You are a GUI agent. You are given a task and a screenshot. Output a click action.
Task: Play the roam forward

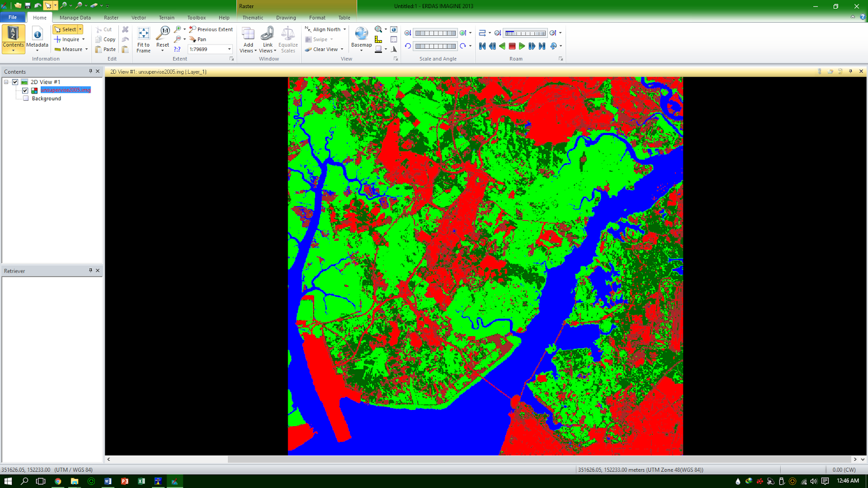click(x=522, y=46)
